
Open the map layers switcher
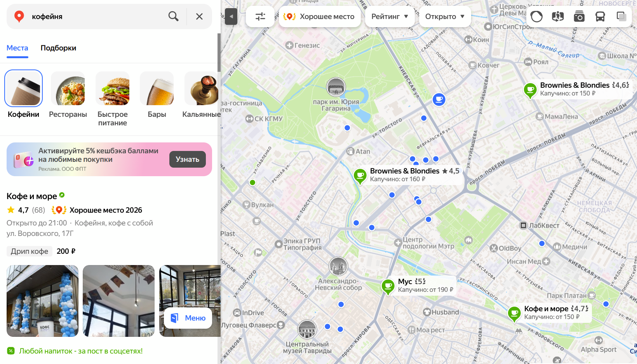pos(621,16)
